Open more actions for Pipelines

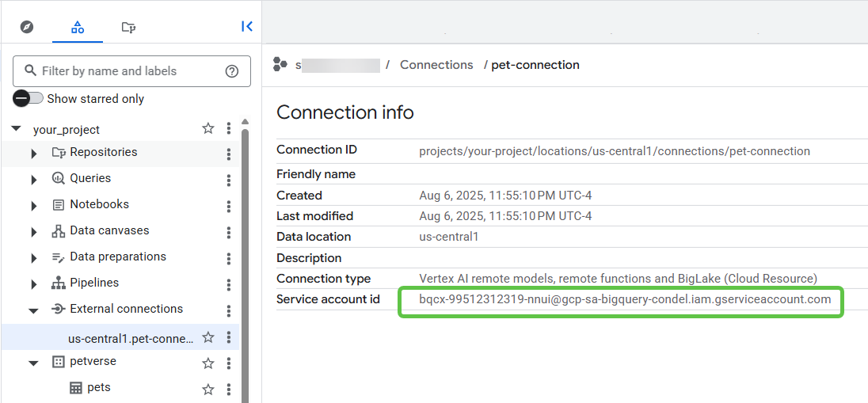pyautogui.click(x=229, y=284)
